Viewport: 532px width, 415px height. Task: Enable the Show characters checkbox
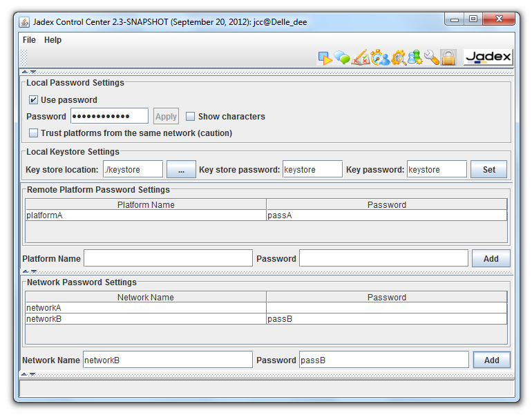point(191,117)
